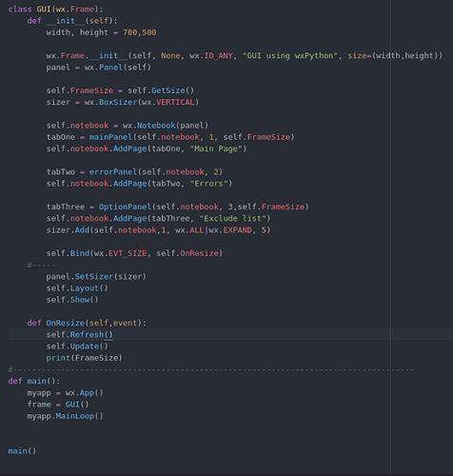Click wx.Panel(self) constructor call
The width and height of the screenshot is (453, 476).
[118, 68]
